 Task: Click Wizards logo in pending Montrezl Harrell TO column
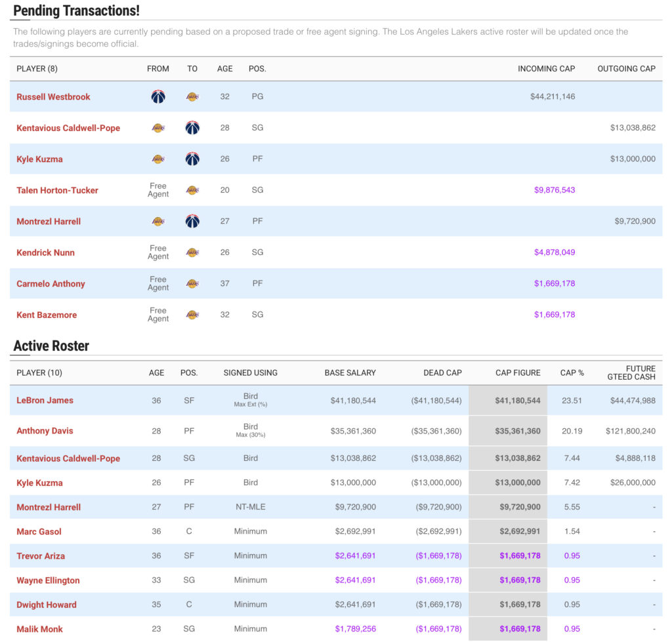tap(192, 222)
